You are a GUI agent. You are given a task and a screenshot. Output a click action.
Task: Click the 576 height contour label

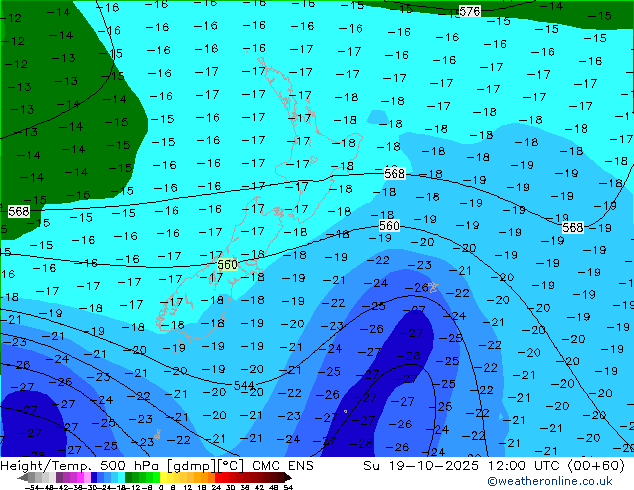(x=469, y=11)
